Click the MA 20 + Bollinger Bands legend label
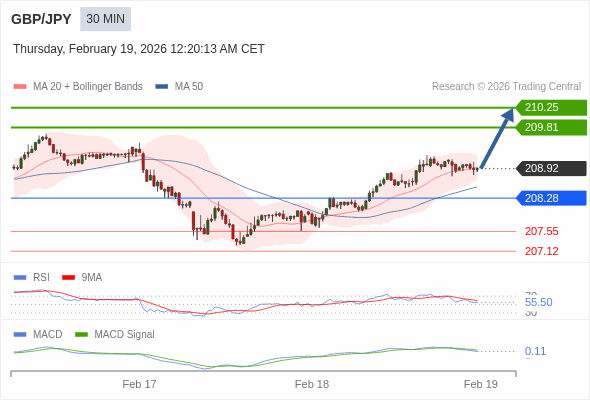This screenshot has width=590, height=400. [x=88, y=87]
